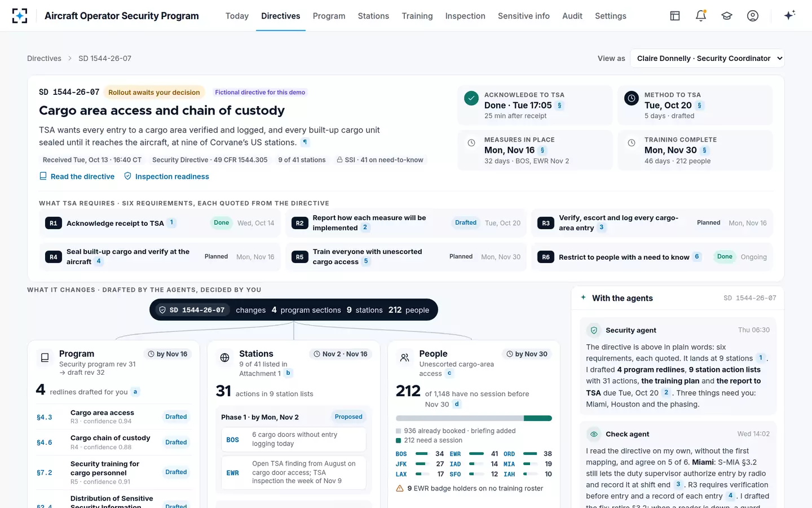Click the 'Rollout awaits your decision' status tag

[x=154, y=92]
